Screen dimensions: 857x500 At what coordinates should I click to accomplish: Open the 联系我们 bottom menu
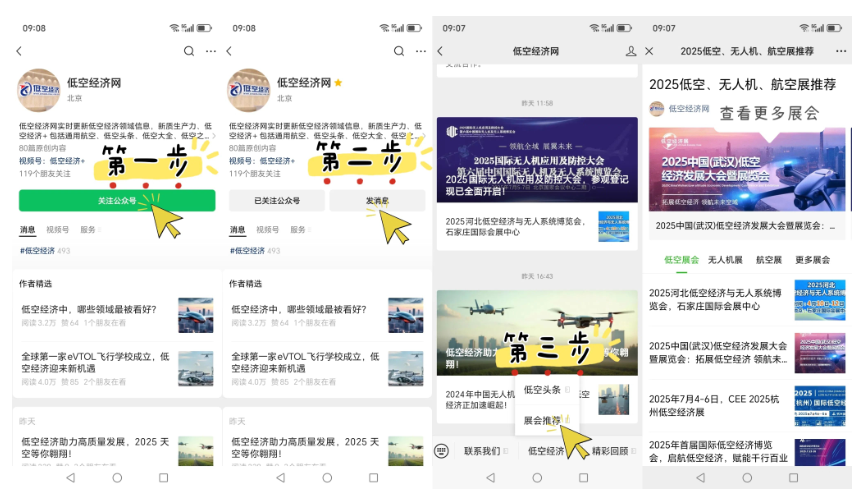(483, 451)
